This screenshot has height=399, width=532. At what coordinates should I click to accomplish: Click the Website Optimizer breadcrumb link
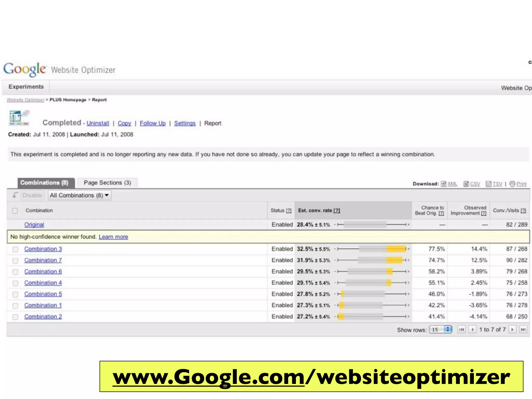(25, 100)
